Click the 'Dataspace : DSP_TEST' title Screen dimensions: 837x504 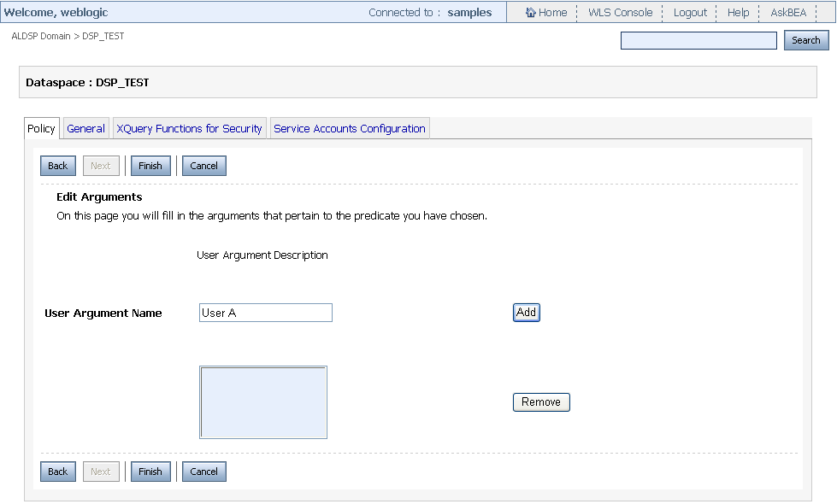(87, 83)
